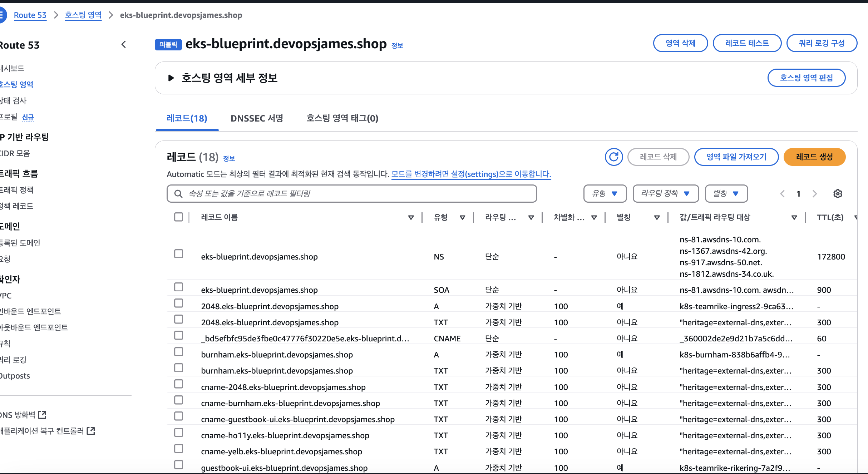Open the hamburger navigation menu
The height and width of the screenshot is (474, 868).
(x=2, y=15)
